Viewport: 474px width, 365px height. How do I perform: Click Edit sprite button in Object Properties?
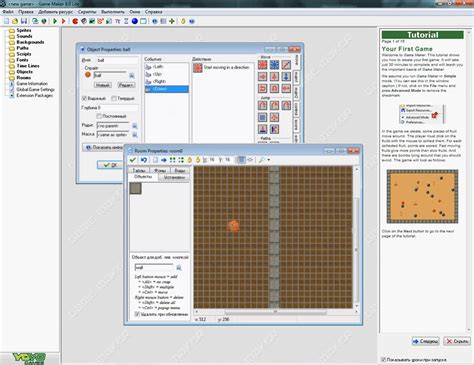click(126, 85)
